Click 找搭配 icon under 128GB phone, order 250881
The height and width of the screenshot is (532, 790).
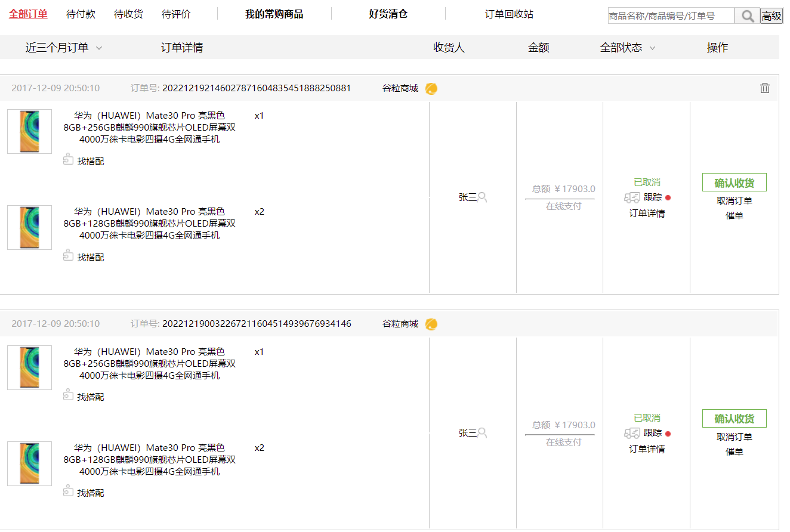point(68,255)
